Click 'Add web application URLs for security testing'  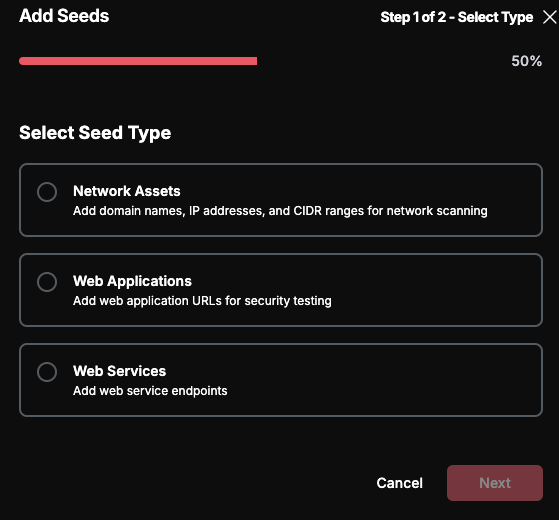click(x=202, y=301)
